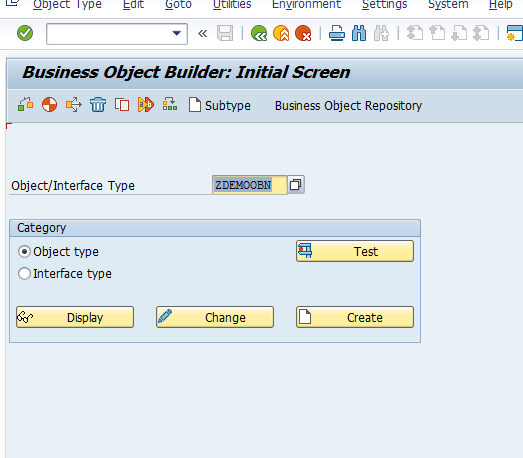This screenshot has width=523, height=458.
Task: Open the Settings menu
Action: coord(385,5)
